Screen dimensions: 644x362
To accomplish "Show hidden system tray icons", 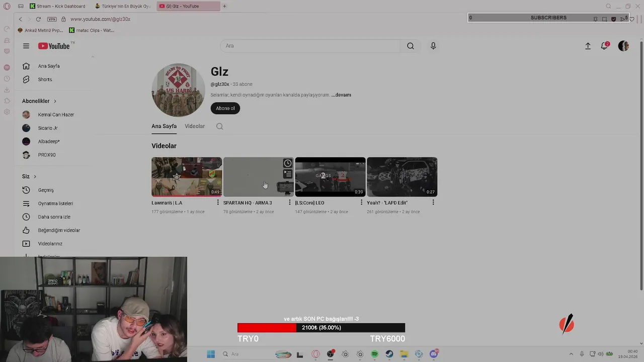I will pyautogui.click(x=571, y=354).
